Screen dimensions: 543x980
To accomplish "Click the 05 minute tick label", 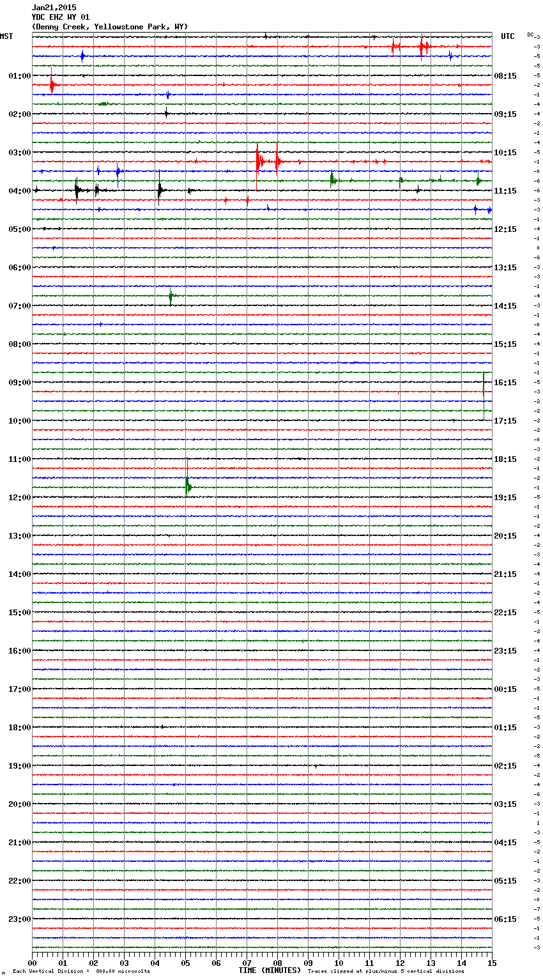I will click(x=185, y=963).
